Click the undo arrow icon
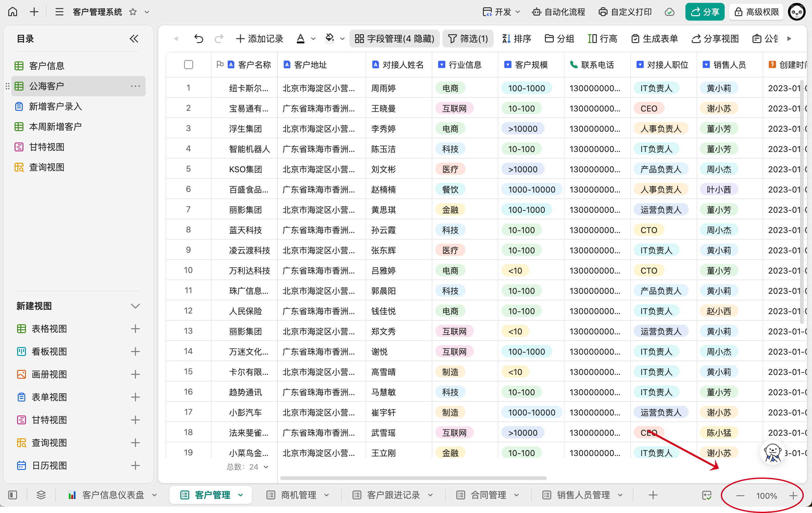The width and height of the screenshot is (812, 513). 199,39
